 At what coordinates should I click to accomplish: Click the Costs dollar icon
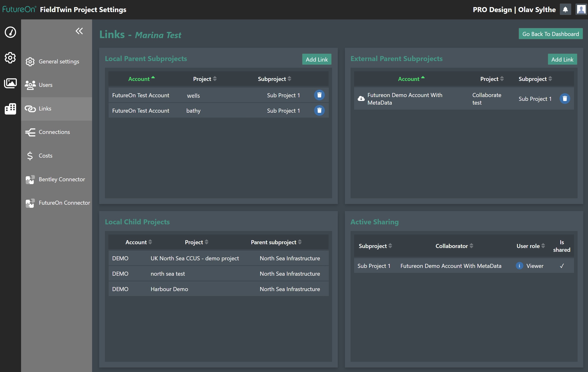click(30, 156)
